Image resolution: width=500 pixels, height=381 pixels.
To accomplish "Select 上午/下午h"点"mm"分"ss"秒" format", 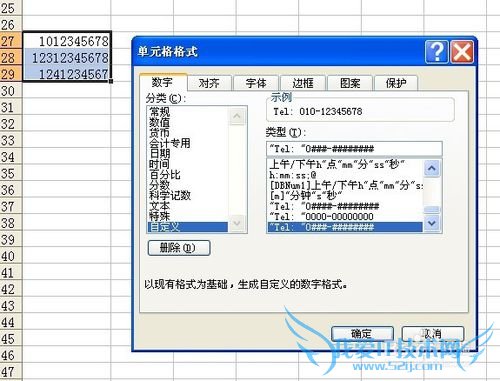I will pyautogui.click(x=345, y=165).
